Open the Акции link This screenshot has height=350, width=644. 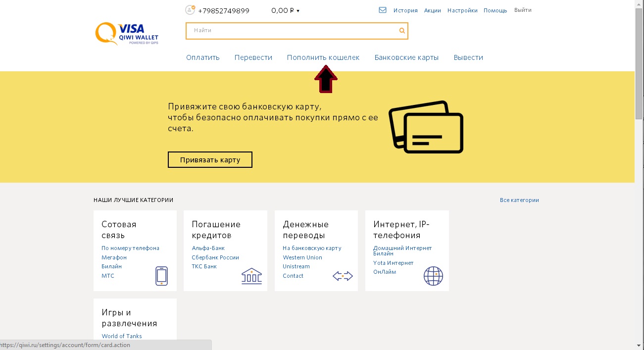(433, 10)
